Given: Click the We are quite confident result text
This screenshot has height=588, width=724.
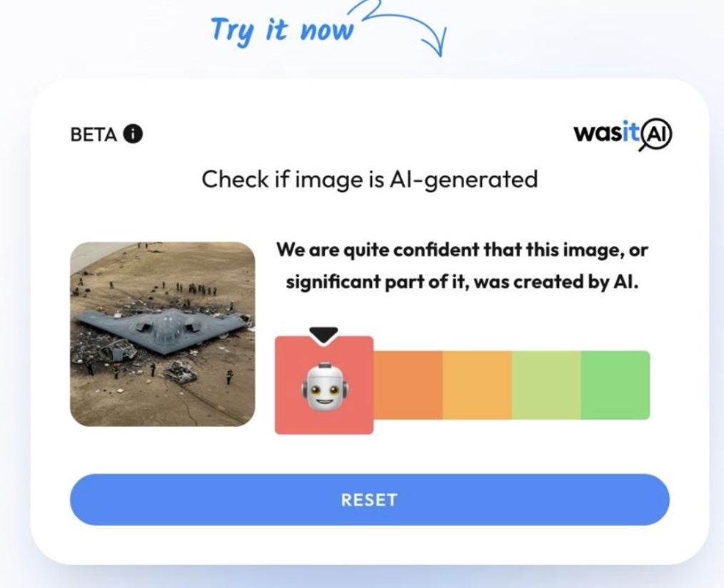Looking at the screenshot, I should point(462,265).
